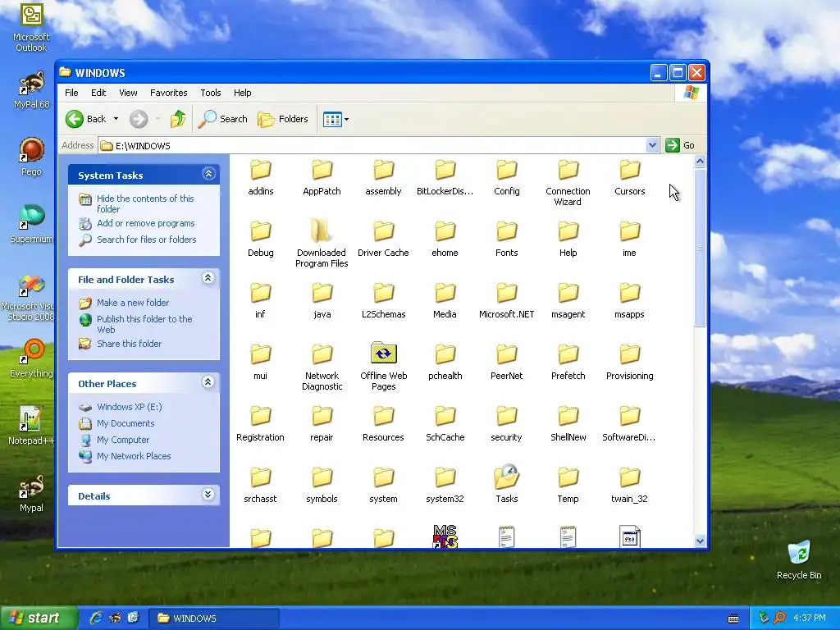Screen dimensions: 840x630
Task: Go back using the Back arrow button
Action: click(x=85, y=119)
